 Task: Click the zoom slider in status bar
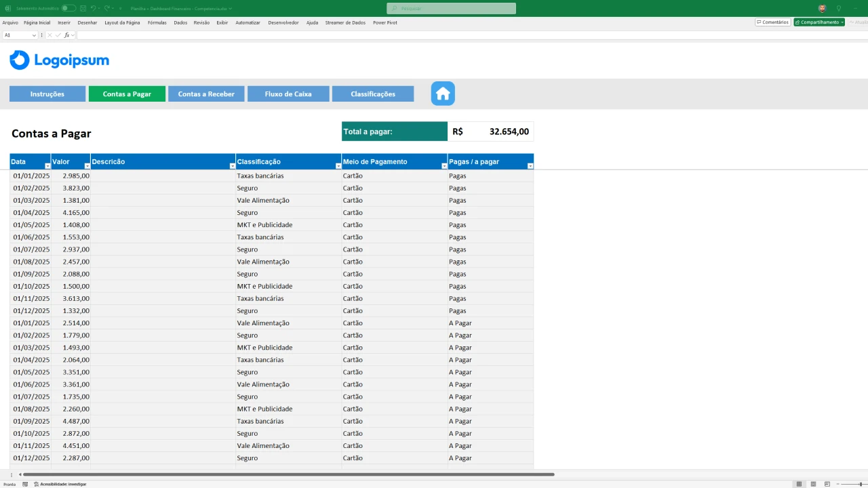(x=851, y=484)
